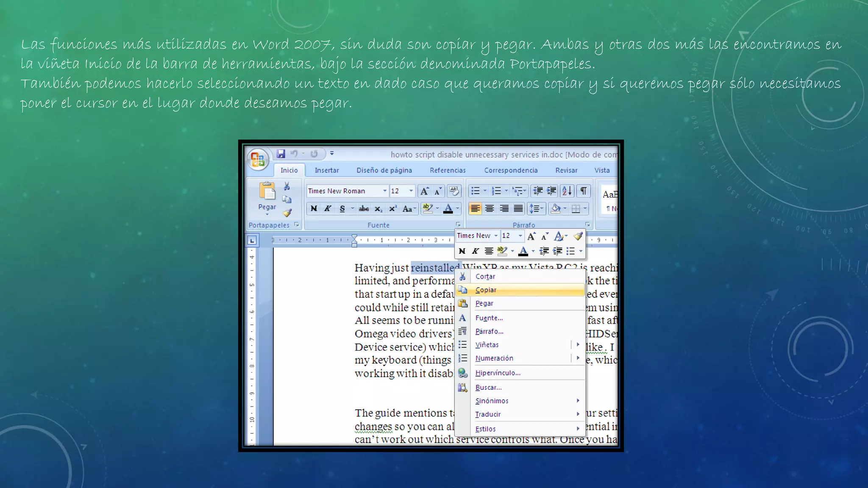This screenshot has width=868, height=488.
Task: Switch to the Insertar ribbon tab
Action: 327,170
